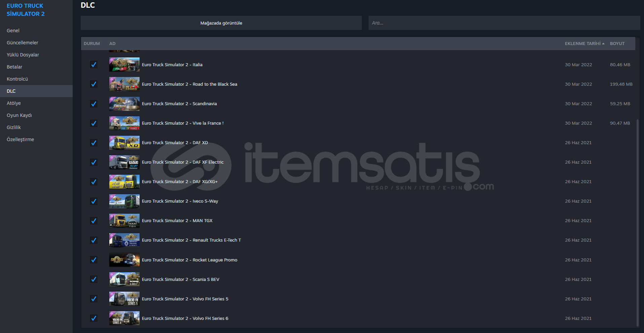
Task: Click the Iveco S-Way thumbnail
Action: tap(124, 201)
